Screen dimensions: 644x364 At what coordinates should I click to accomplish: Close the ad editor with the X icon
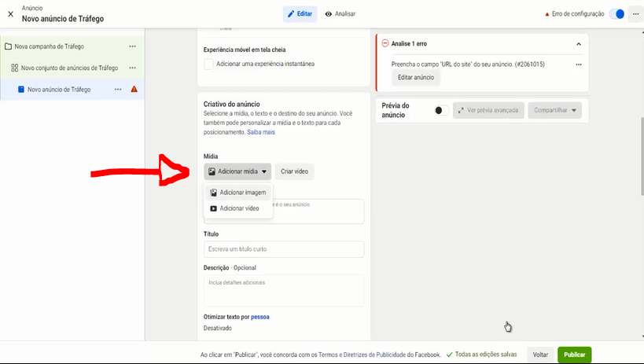coord(11,14)
